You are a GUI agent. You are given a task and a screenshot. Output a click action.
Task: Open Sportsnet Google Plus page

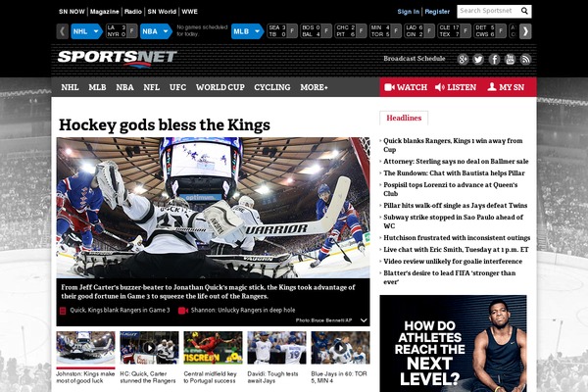point(463,59)
